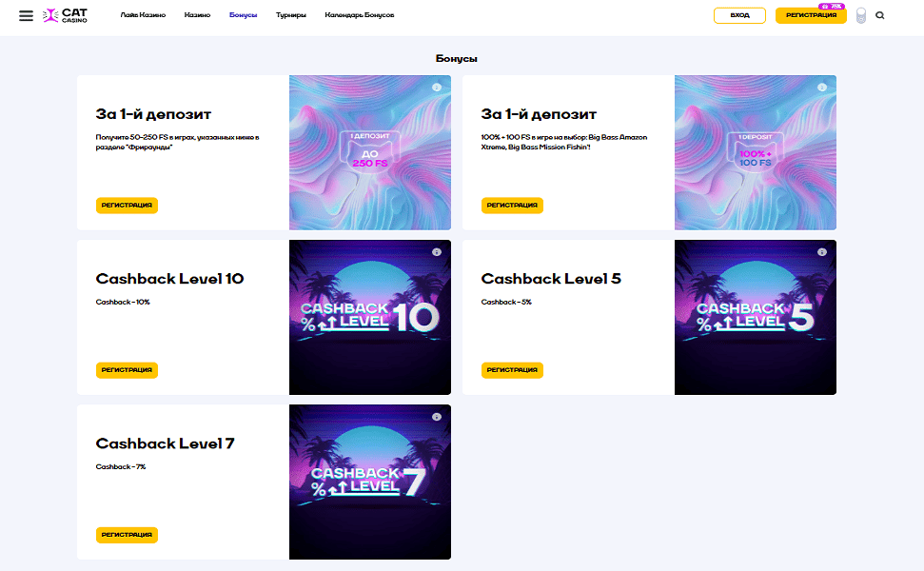Open Календарь Бонусов page
The image size is (924, 571).
360,15
